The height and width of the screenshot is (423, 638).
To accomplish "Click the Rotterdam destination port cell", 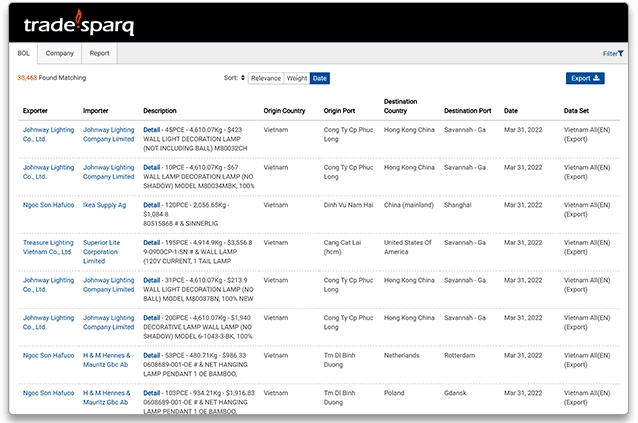I will (x=459, y=355).
